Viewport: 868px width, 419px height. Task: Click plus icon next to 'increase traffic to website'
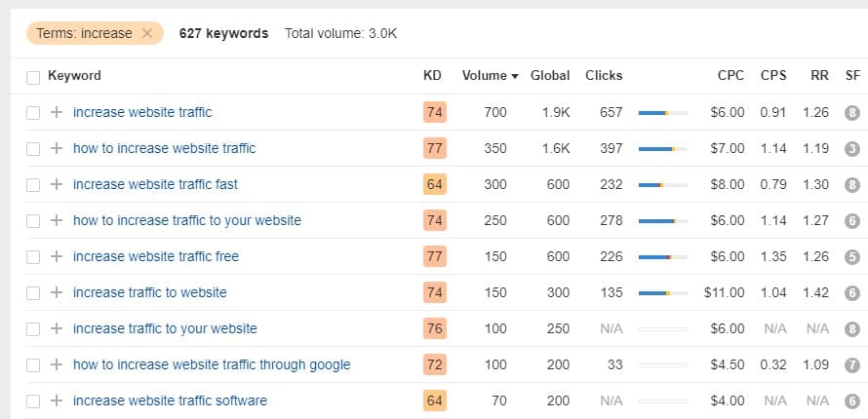click(x=57, y=292)
